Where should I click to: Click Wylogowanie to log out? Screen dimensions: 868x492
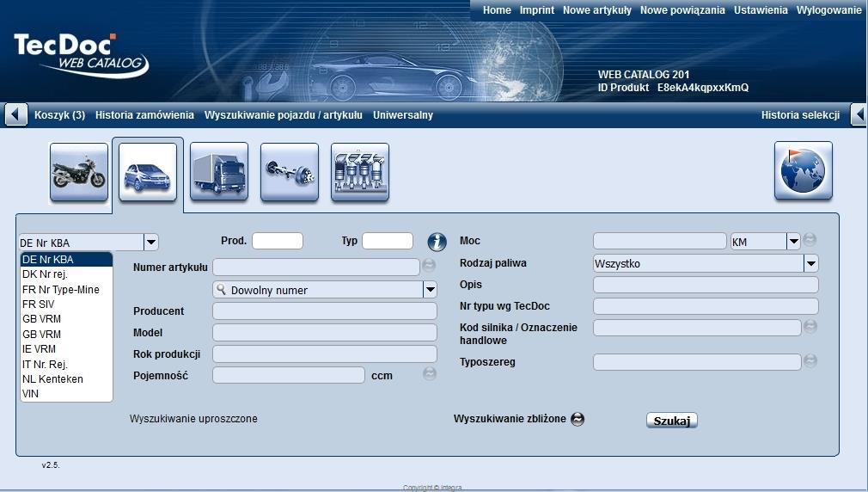click(x=828, y=10)
